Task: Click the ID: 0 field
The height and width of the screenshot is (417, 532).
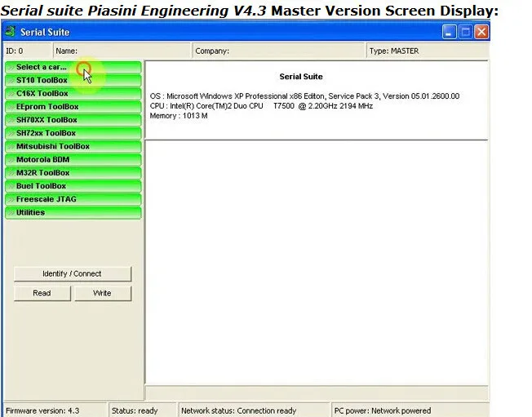Action: click(27, 51)
